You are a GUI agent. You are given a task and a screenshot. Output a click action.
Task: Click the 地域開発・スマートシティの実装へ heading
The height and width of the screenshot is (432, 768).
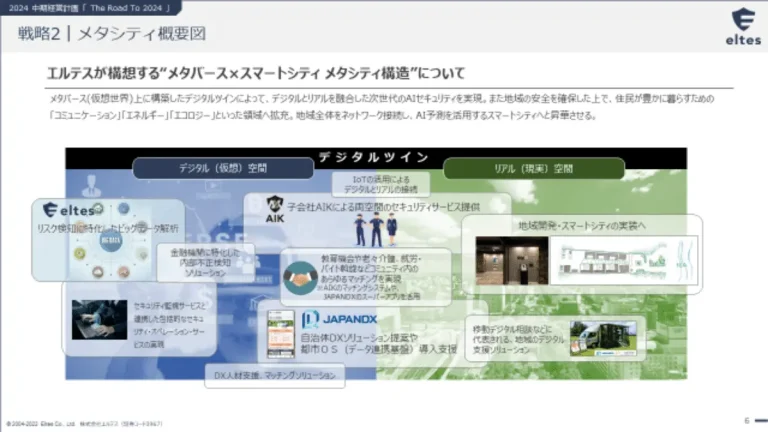pos(582,225)
